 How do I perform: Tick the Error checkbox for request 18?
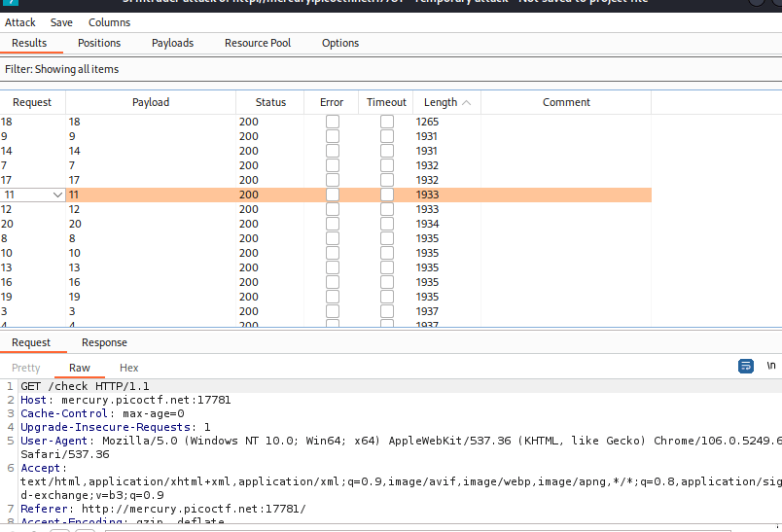click(333, 122)
